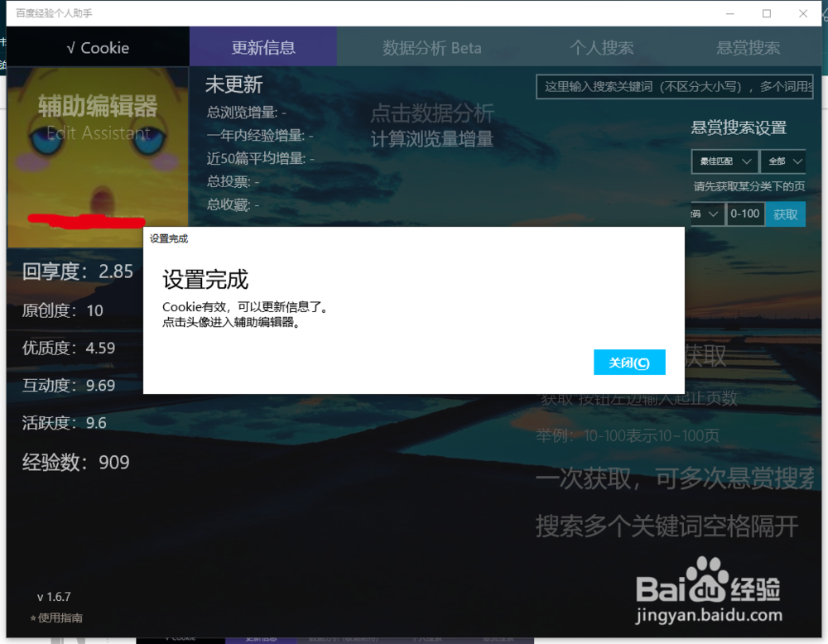Click the Edit Assistant avatar to enter editor

click(98, 149)
